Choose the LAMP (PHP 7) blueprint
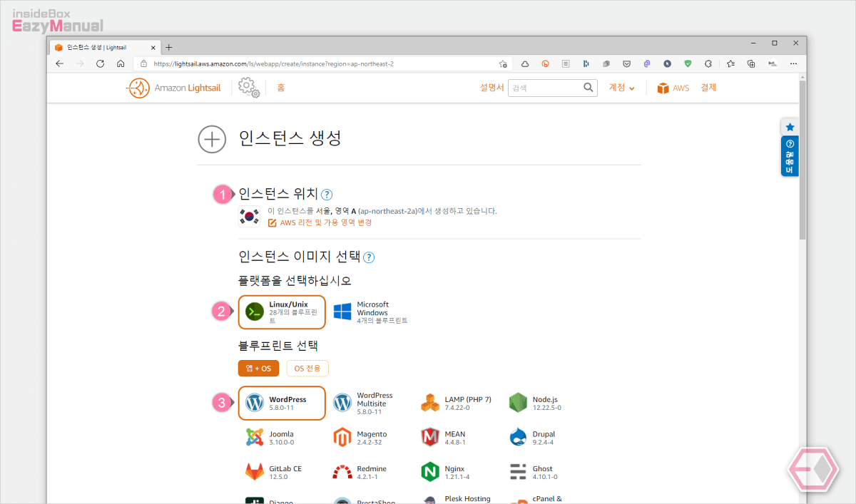This screenshot has height=504, width=856. click(x=456, y=403)
